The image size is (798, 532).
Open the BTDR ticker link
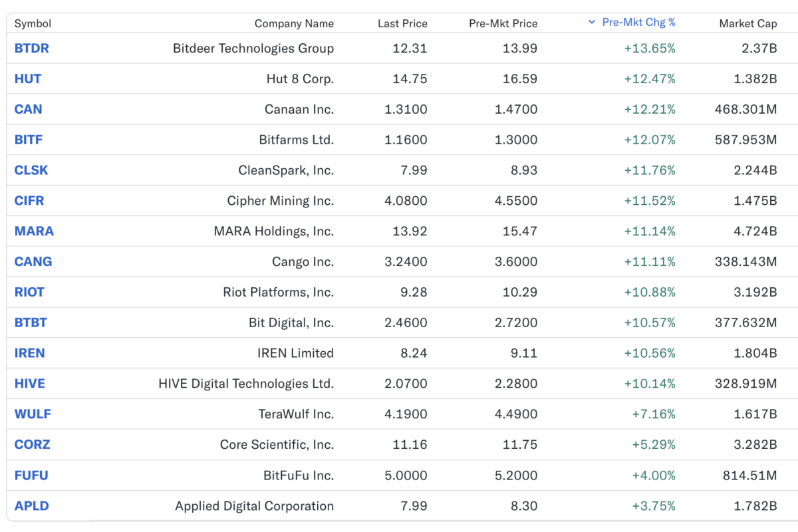31,49
